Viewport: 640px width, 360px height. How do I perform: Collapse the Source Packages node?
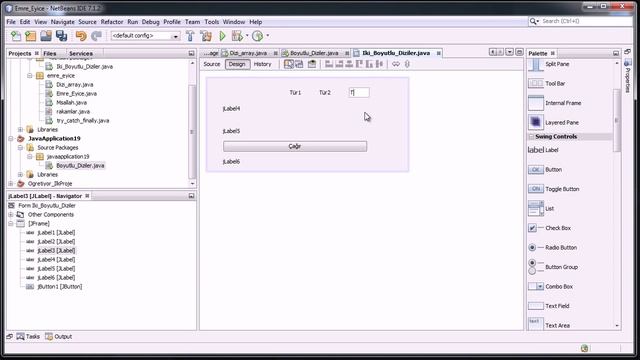pos(20,148)
